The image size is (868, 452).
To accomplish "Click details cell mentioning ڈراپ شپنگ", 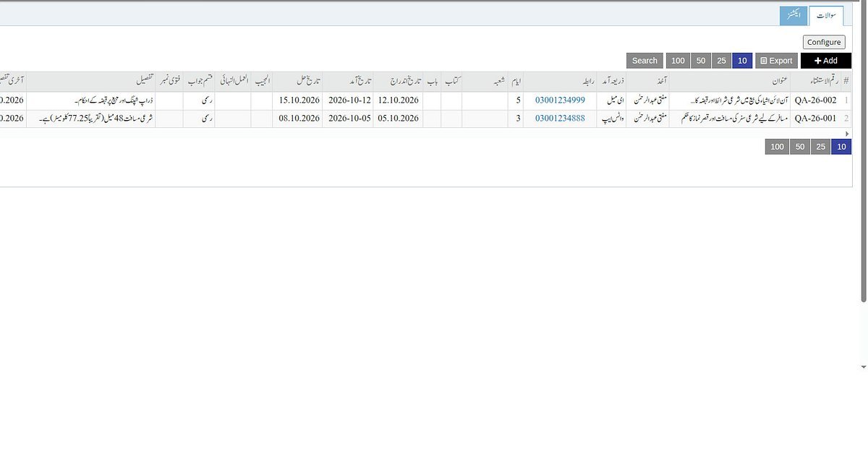I will (92, 101).
